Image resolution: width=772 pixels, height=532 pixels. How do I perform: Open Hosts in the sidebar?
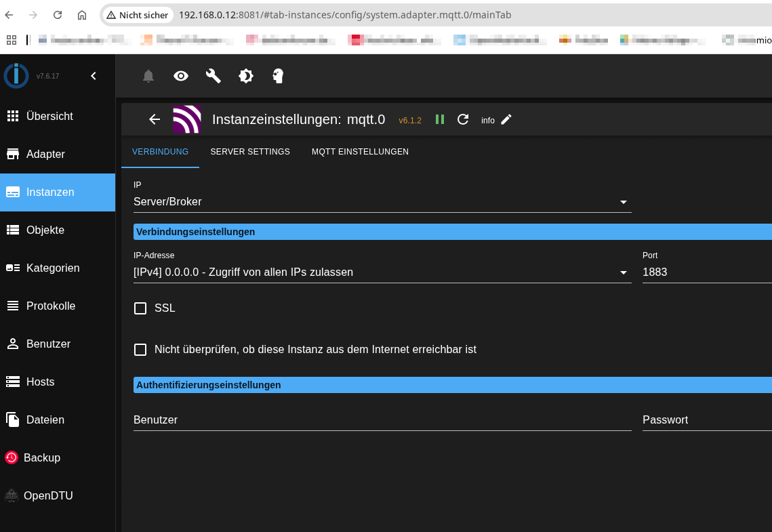click(58, 382)
